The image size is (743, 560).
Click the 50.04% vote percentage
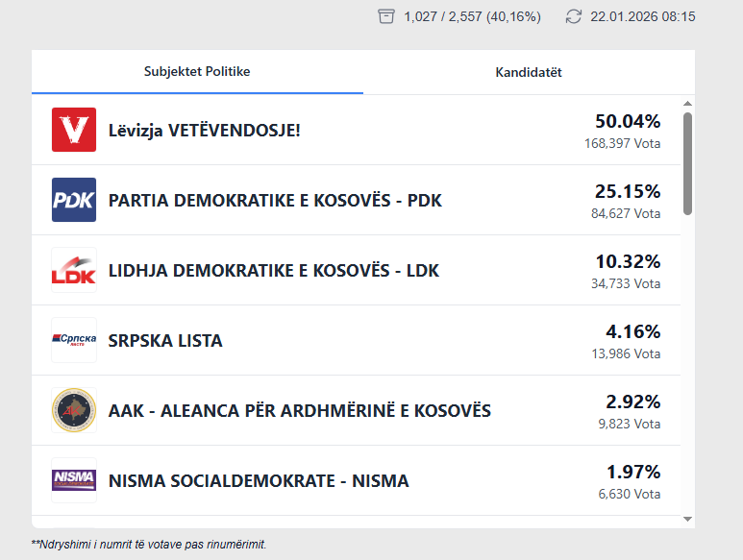628,122
